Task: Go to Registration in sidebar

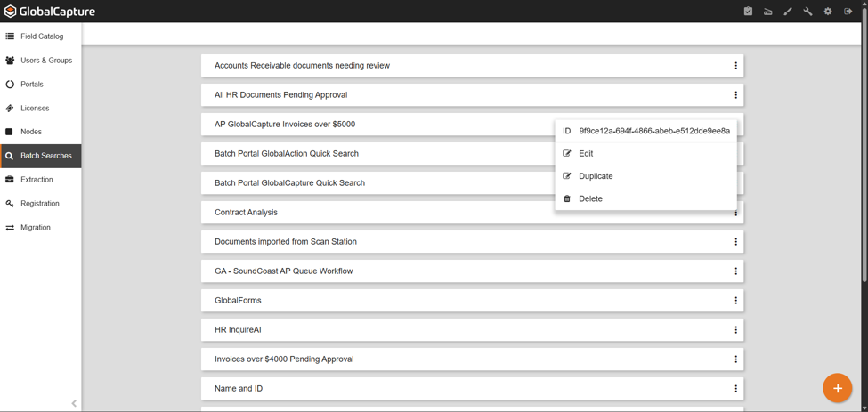Action: 40,204
